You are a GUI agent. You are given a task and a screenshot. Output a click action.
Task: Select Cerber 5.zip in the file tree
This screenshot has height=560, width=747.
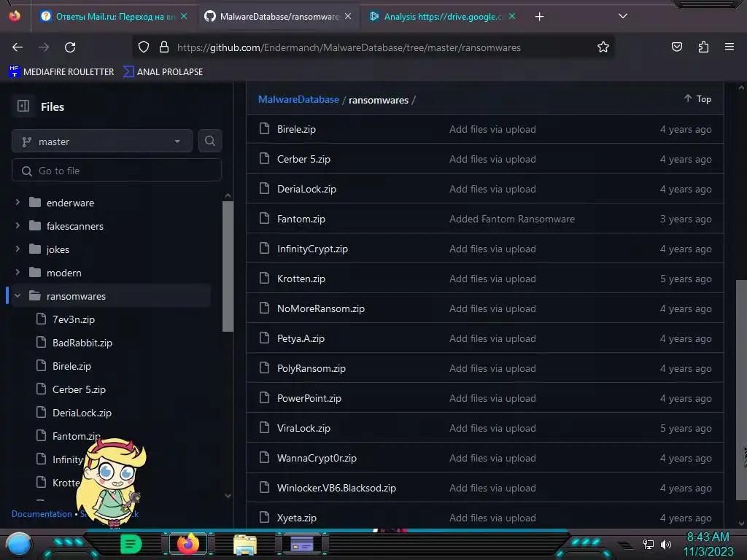pos(79,389)
